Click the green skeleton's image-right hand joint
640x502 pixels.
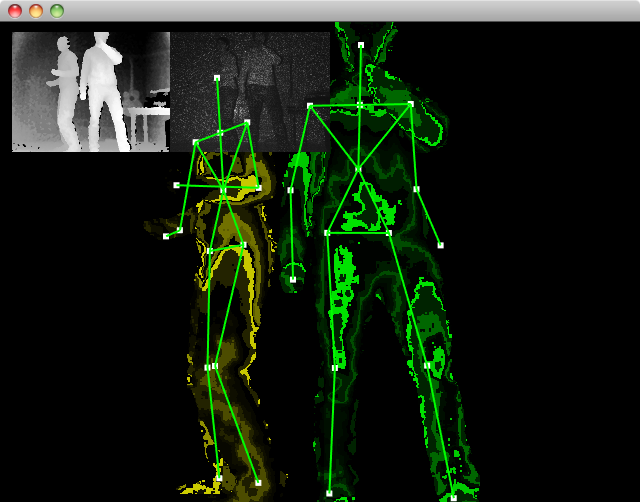(x=440, y=245)
